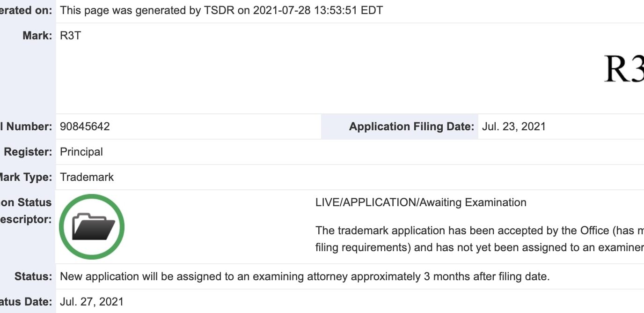The width and height of the screenshot is (644, 313).
Task: Click the R3 mark image
Action: click(623, 69)
